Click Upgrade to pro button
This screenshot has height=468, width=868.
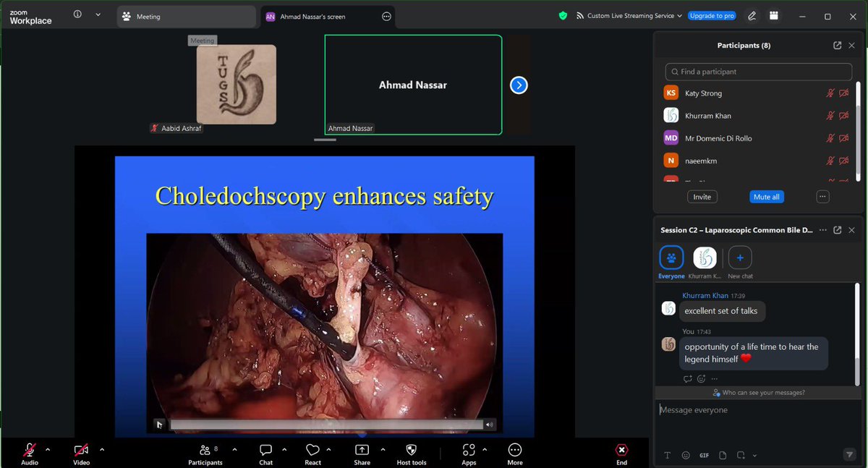pos(711,16)
